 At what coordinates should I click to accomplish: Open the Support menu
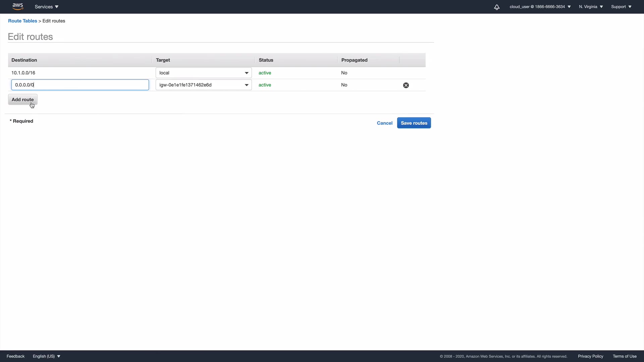[x=621, y=7]
